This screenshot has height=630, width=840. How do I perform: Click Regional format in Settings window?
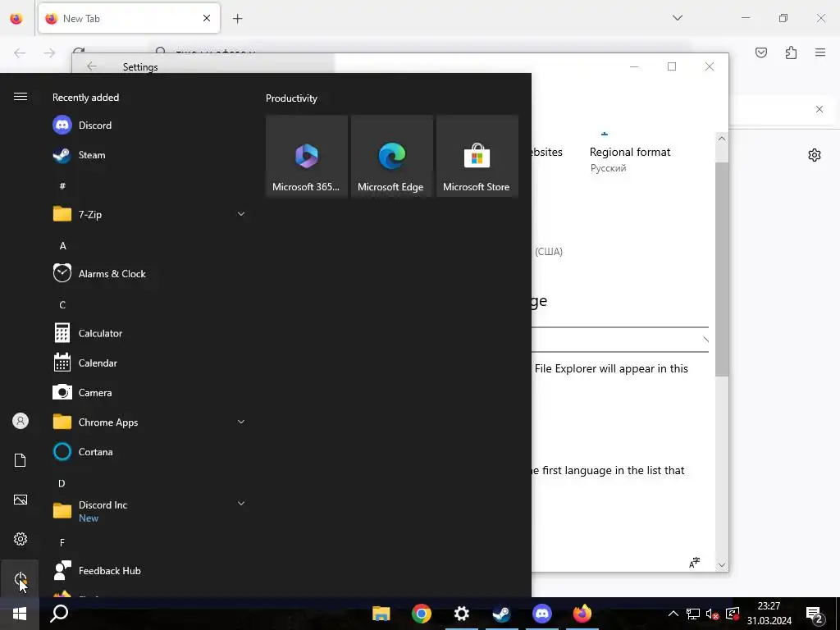[x=630, y=152]
